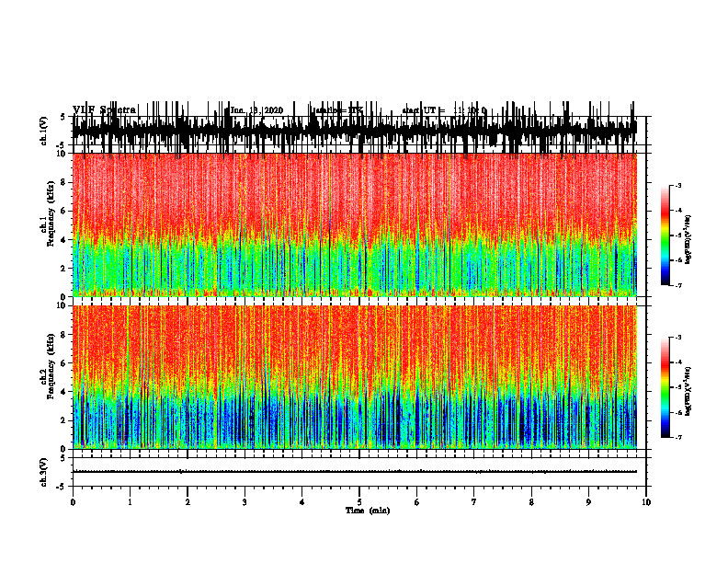Click the 6 kHz tick of ch.1 spectrogram
Image resolution: width=728 pixels, height=563 pixels.
click(64, 212)
